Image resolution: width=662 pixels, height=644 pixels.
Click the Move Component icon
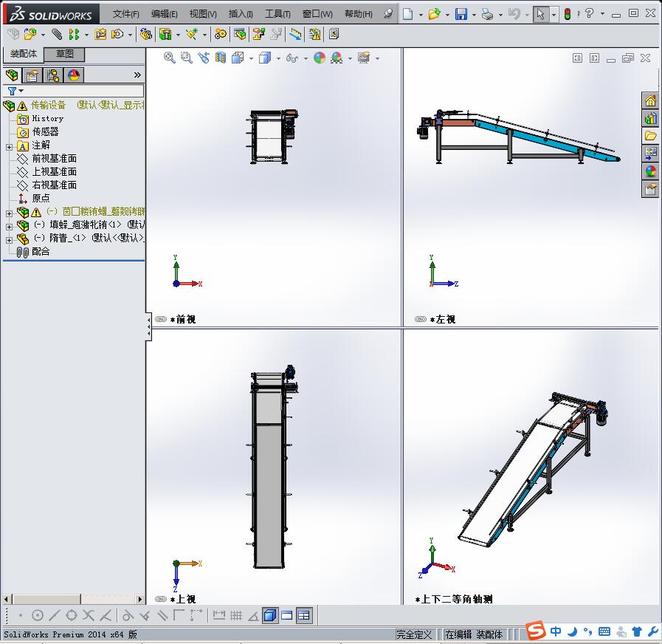click(117, 34)
